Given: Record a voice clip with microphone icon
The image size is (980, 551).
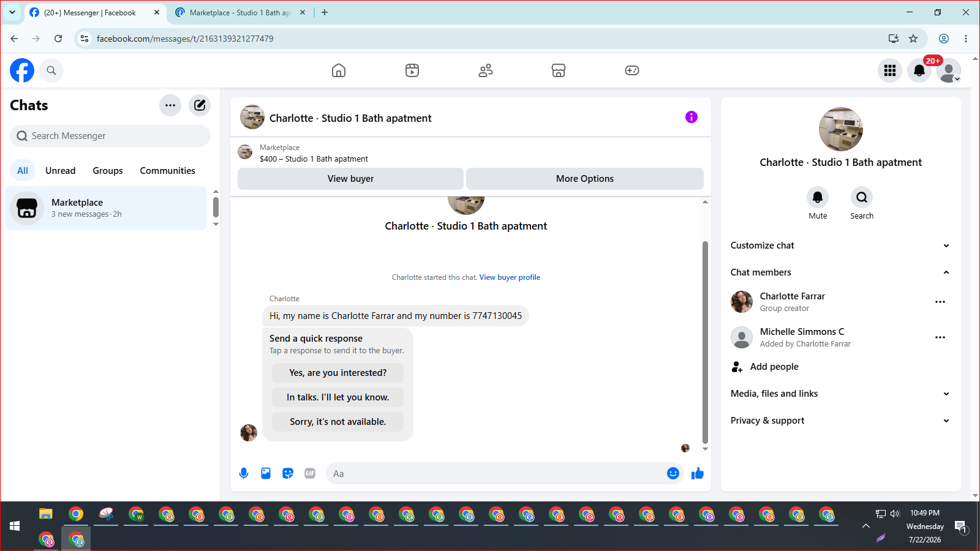Looking at the screenshot, I should [244, 473].
